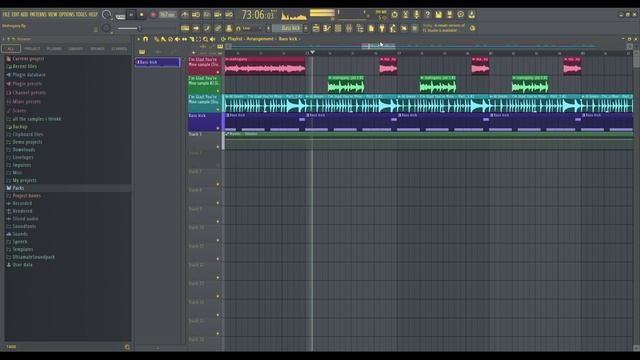Image resolution: width=640 pixels, height=360 pixels.
Task: Click the playhead marker on the timeline
Action: (313, 53)
